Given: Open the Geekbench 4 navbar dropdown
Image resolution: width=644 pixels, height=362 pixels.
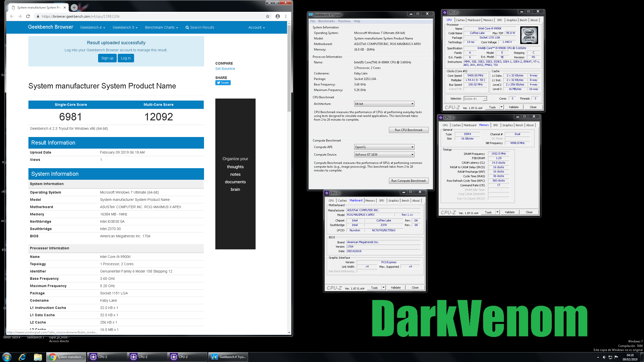Looking at the screenshot, I should pos(93,27).
